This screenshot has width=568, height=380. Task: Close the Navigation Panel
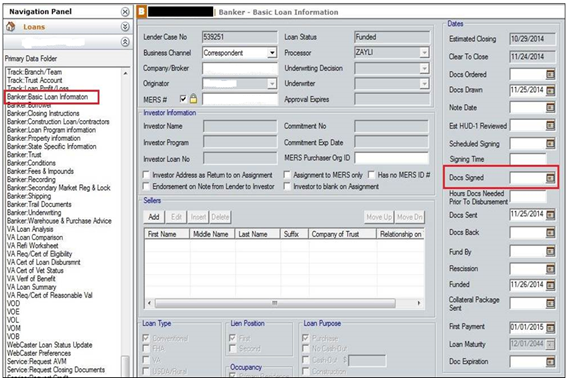[x=125, y=12]
